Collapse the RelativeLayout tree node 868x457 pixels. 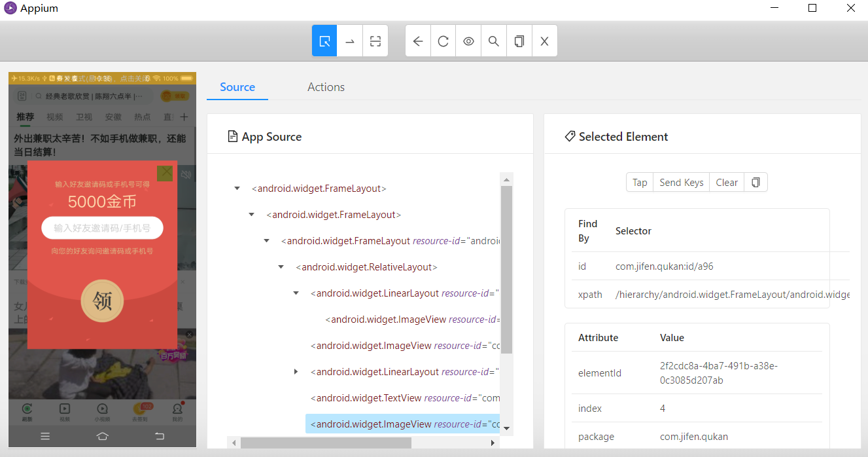281,267
